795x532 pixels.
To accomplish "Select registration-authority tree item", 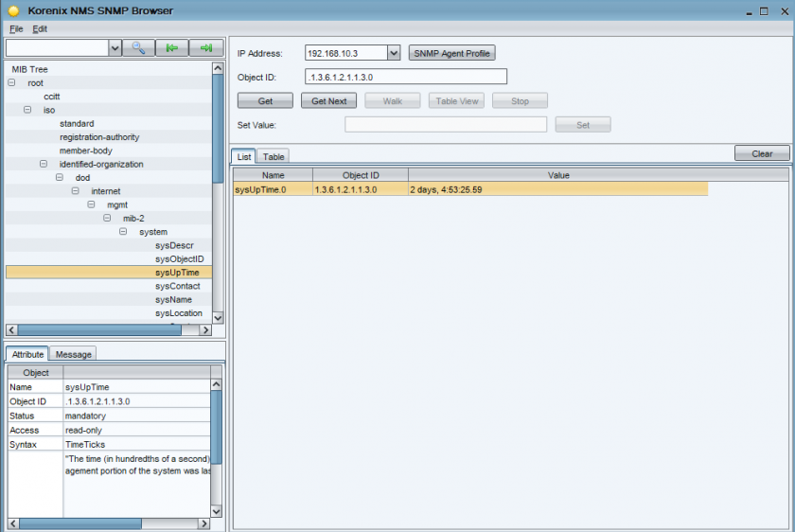I will (x=99, y=137).
